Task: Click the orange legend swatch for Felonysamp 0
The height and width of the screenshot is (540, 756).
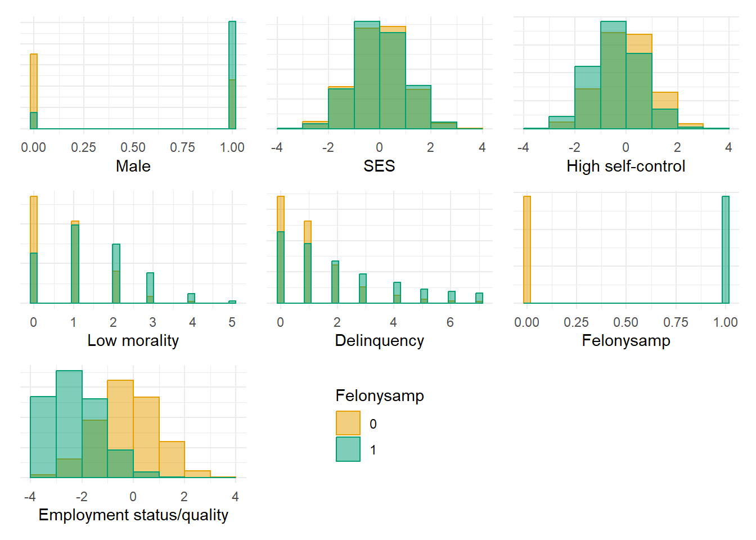Action: pos(348,423)
